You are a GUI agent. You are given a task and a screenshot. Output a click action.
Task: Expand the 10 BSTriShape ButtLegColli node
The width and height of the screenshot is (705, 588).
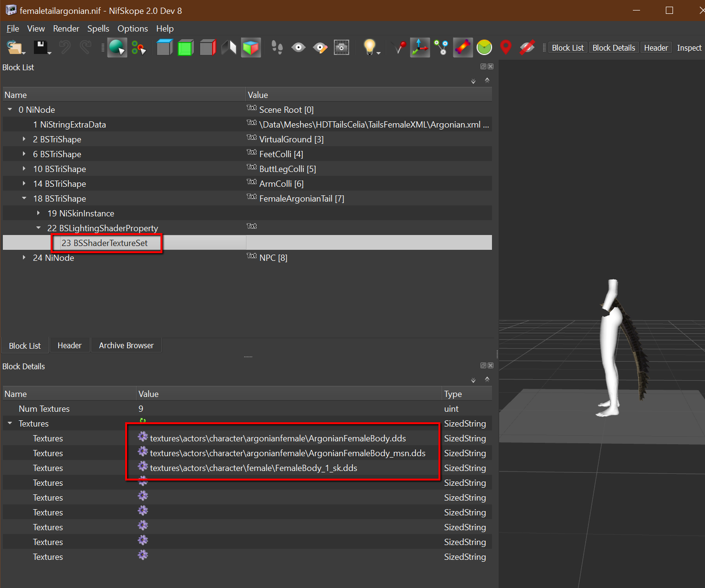click(24, 169)
